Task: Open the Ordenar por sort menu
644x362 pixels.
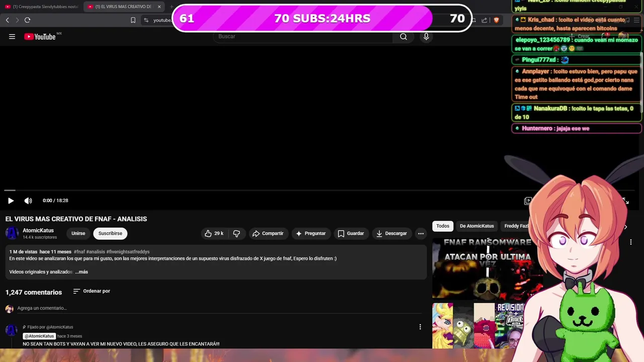Action: coord(92,291)
